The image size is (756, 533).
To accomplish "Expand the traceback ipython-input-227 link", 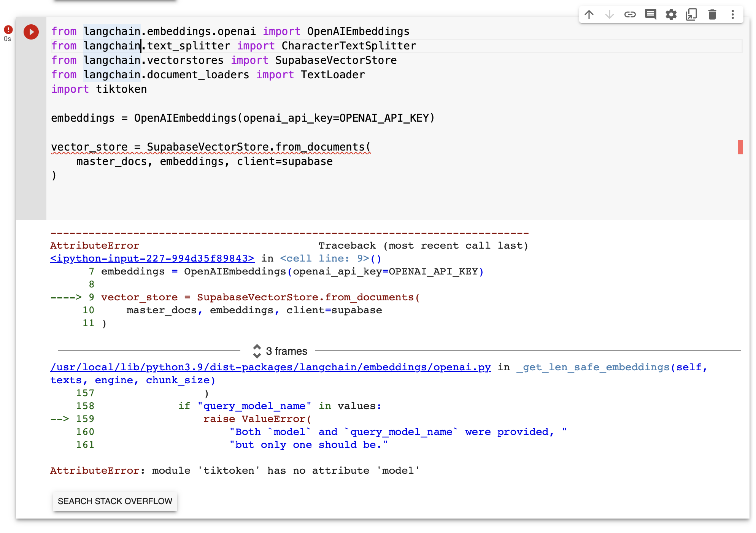I will pyautogui.click(x=152, y=258).
